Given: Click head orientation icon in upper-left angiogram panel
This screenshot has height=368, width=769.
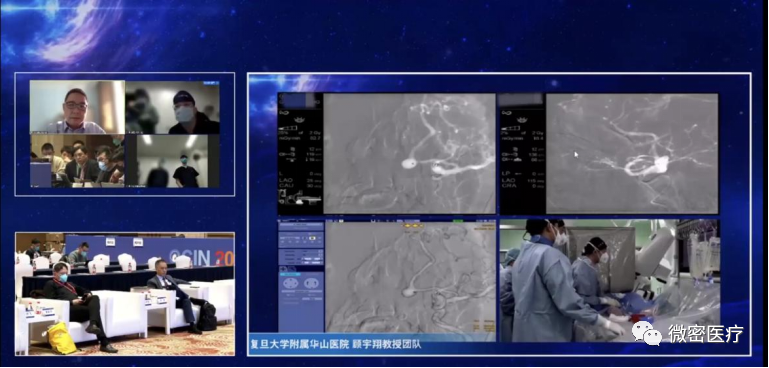Looking at the screenshot, I should (299, 120).
